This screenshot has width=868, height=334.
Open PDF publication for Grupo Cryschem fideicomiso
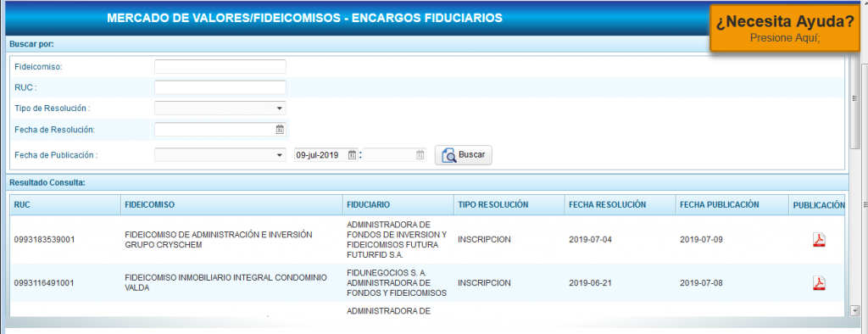[x=818, y=240]
